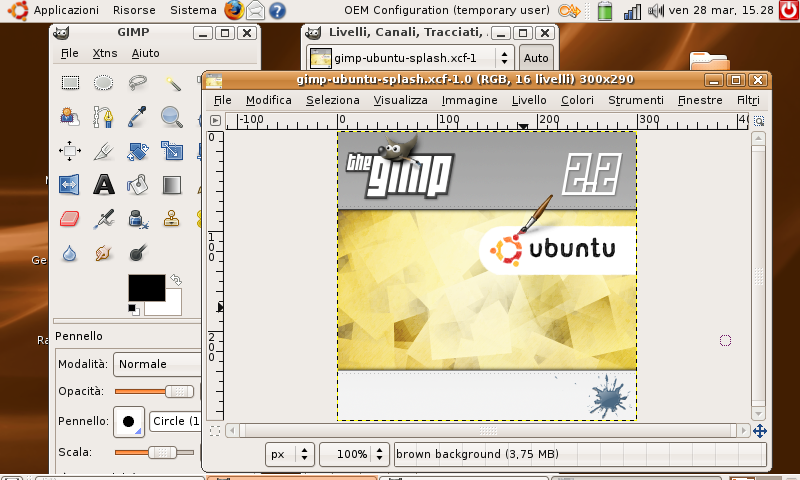
Task: Open the Immagine menu
Action: 469,100
